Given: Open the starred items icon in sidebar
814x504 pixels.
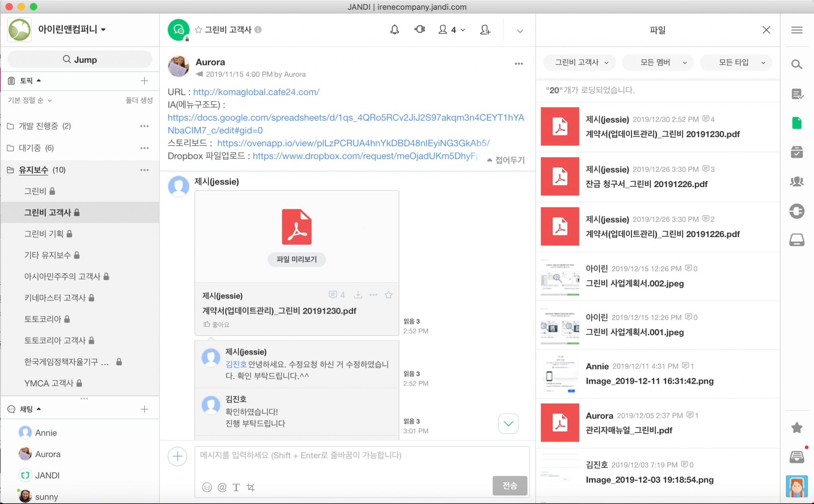Looking at the screenshot, I should click(x=797, y=428).
